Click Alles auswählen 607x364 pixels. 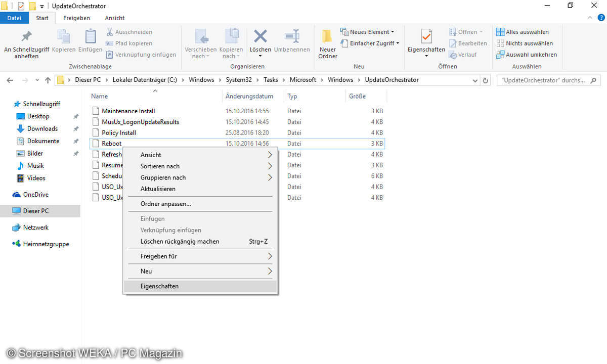tap(523, 32)
